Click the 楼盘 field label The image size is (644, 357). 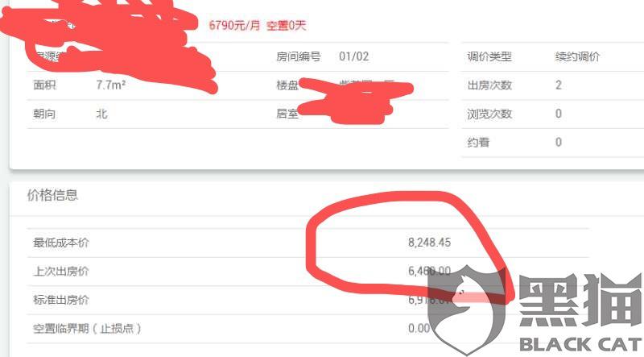pyautogui.click(x=287, y=85)
